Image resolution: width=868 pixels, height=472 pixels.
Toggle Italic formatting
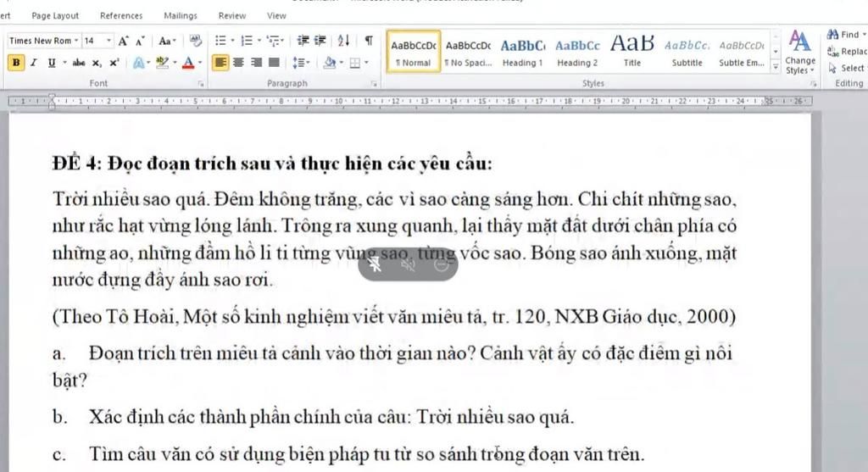(x=34, y=63)
